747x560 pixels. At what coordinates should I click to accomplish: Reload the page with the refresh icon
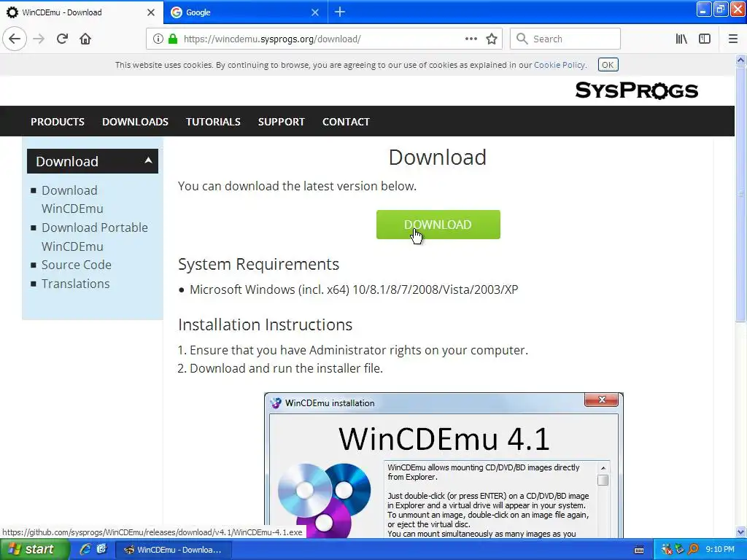pyautogui.click(x=62, y=39)
